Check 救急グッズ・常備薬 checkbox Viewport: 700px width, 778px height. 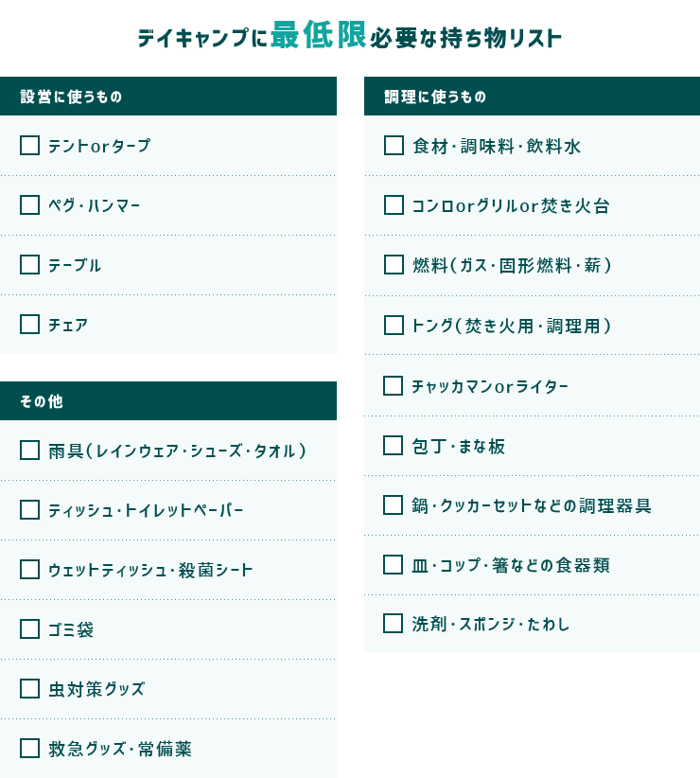pos(29,748)
